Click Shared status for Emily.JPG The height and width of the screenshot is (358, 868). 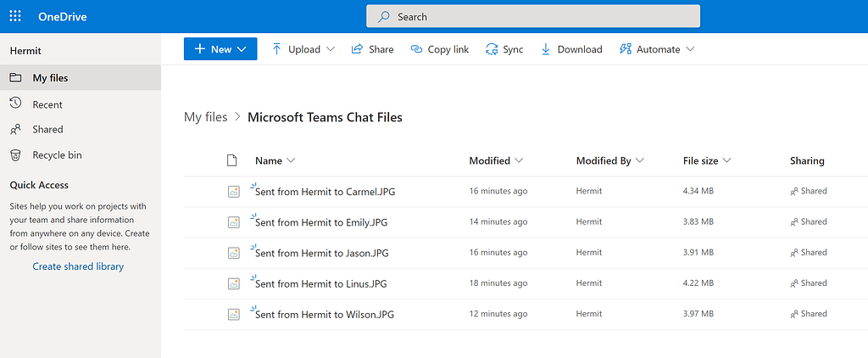[x=808, y=222]
